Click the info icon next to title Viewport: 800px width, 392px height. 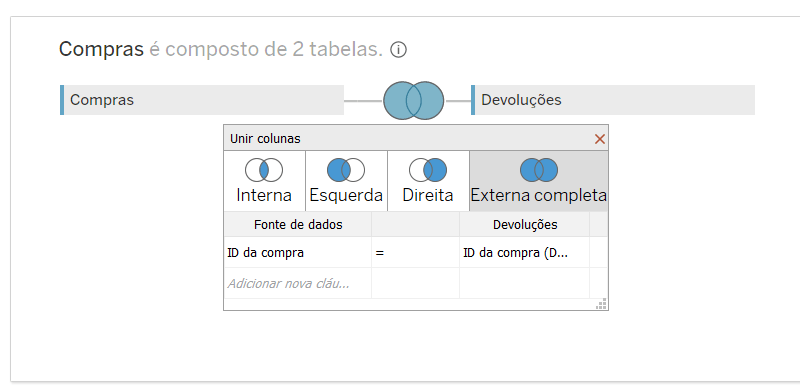[398, 50]
